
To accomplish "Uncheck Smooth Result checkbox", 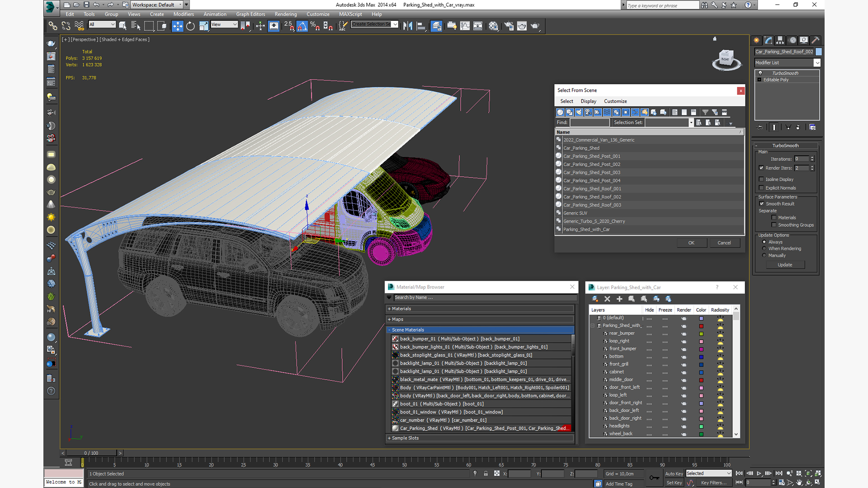I will (762, 204).
